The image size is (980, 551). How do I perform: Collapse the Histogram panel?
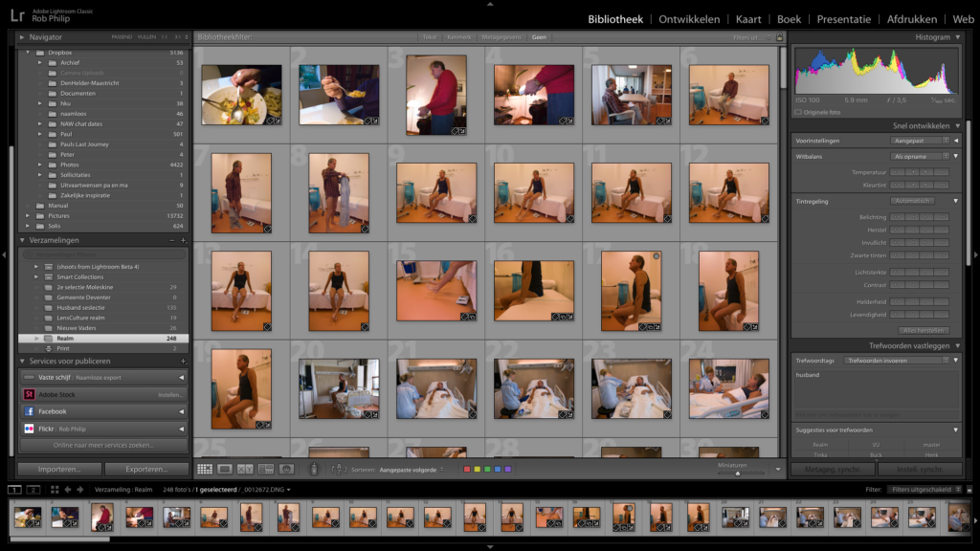click(x=957, y=37)
